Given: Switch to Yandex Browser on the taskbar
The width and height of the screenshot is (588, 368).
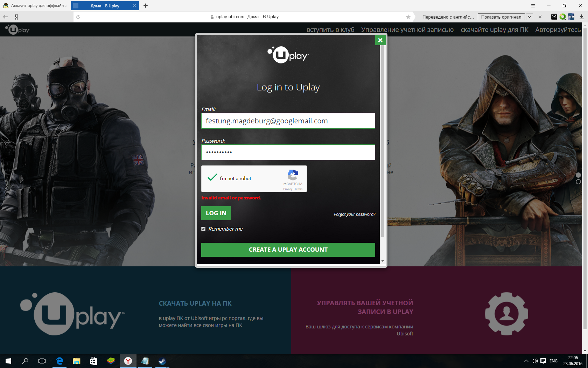Looking at the screenshot, I should pos(128,361).
